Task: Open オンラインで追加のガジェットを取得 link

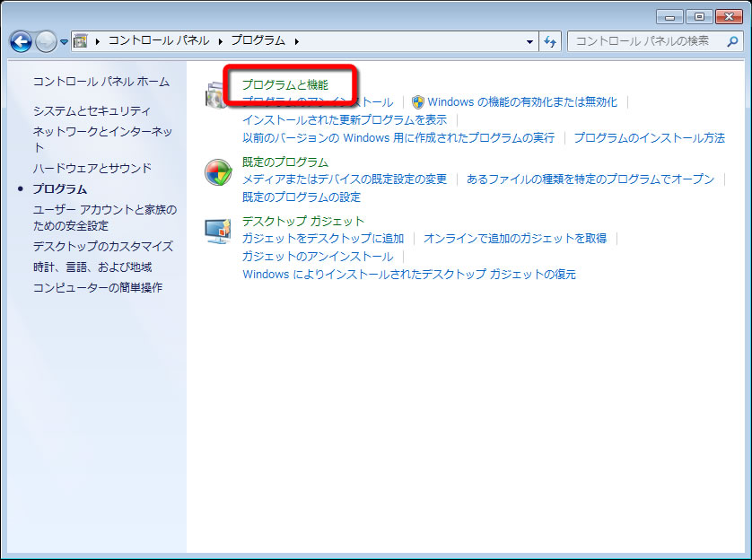Action: click(515, 239)
